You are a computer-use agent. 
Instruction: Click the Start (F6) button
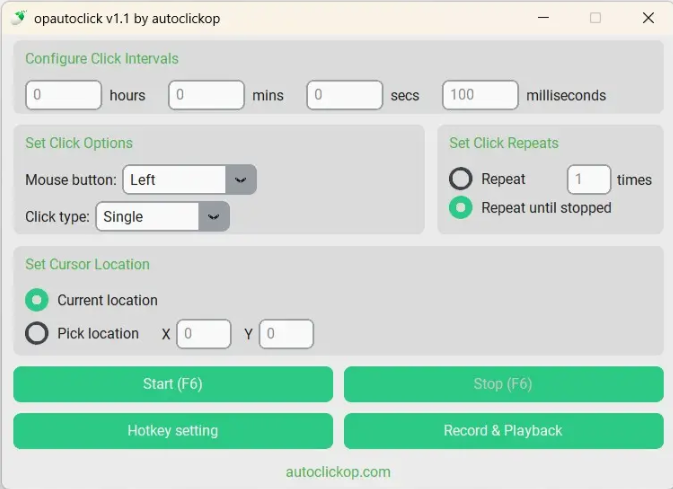pos(173,384)
